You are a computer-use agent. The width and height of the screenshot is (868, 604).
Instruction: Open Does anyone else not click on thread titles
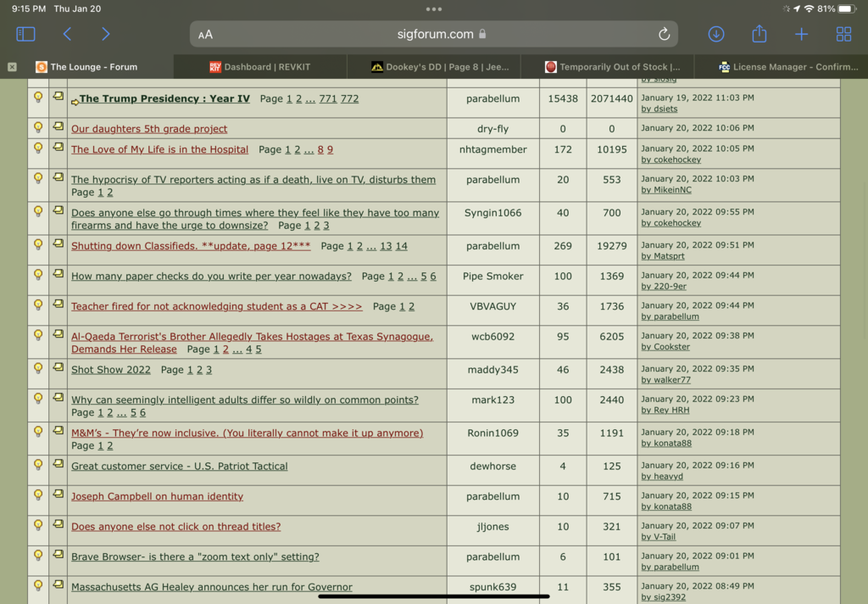tap(175, 527)
